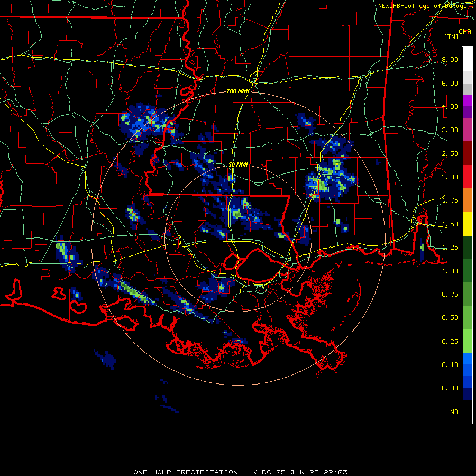Click the "ONE HOUR PRECIPITATION" caption text
This screenshot has height=476, width=476.
(x=186, y=472)
